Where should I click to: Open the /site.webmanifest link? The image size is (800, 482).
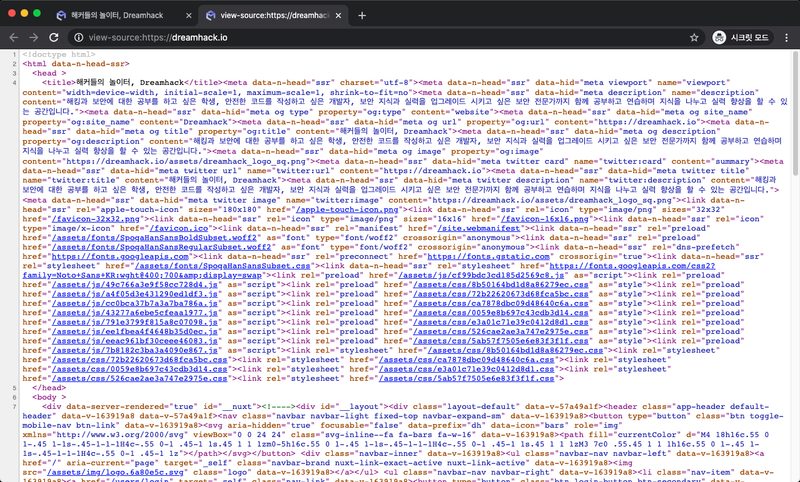point(481,229)
